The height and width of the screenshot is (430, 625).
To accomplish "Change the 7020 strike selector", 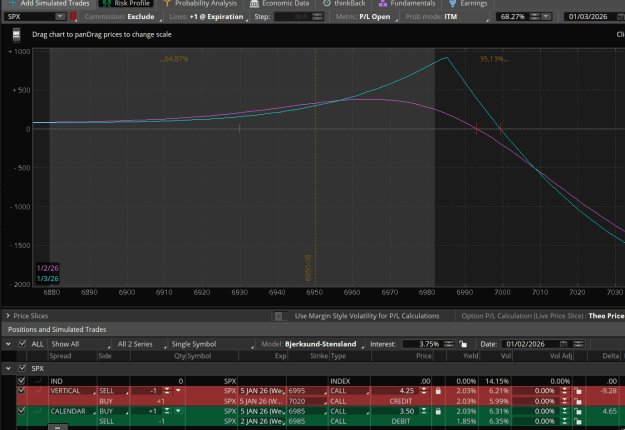I will click(307, 401).
